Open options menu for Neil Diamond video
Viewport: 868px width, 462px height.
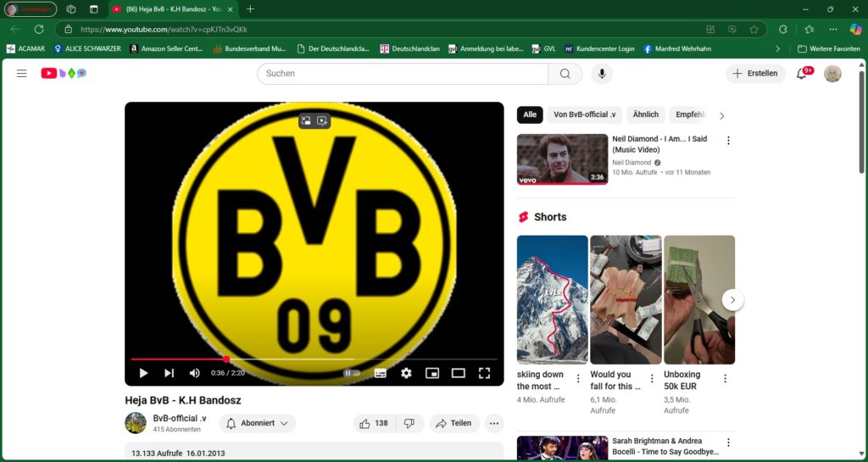728,141
